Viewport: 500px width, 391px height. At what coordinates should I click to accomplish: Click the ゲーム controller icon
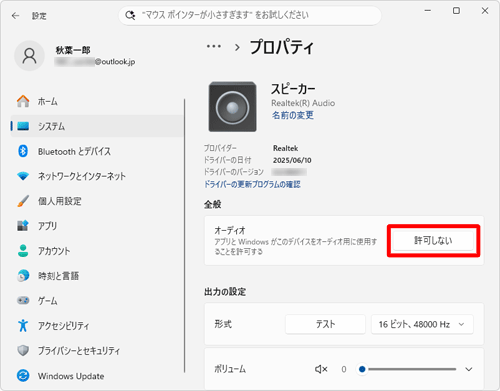[x=23, y=300]
